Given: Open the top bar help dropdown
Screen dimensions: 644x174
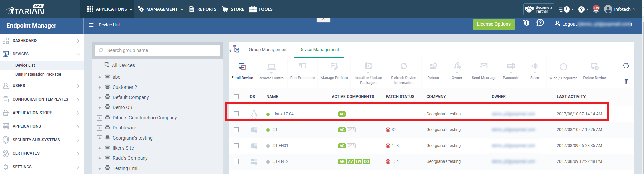Looking at the screenshot, I should pos(583,9).
